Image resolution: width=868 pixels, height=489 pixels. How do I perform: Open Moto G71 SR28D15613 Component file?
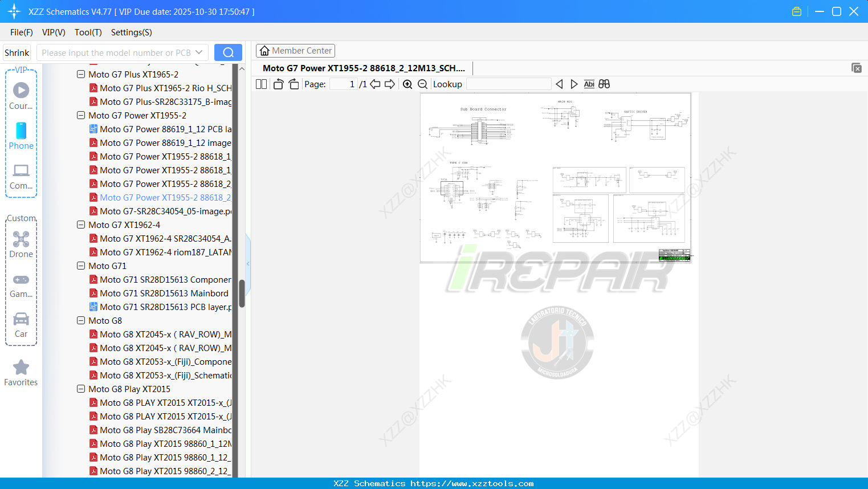point(165,280)
